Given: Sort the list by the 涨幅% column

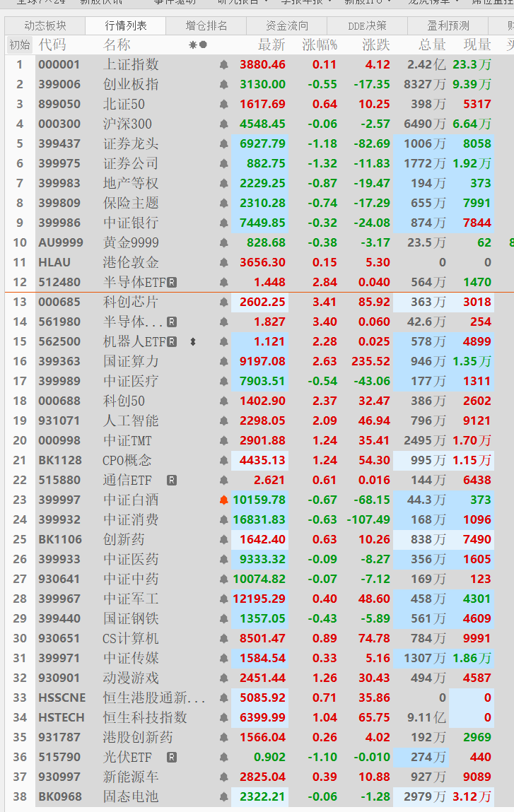Looking at the screenshot, I should pos(320,45).
